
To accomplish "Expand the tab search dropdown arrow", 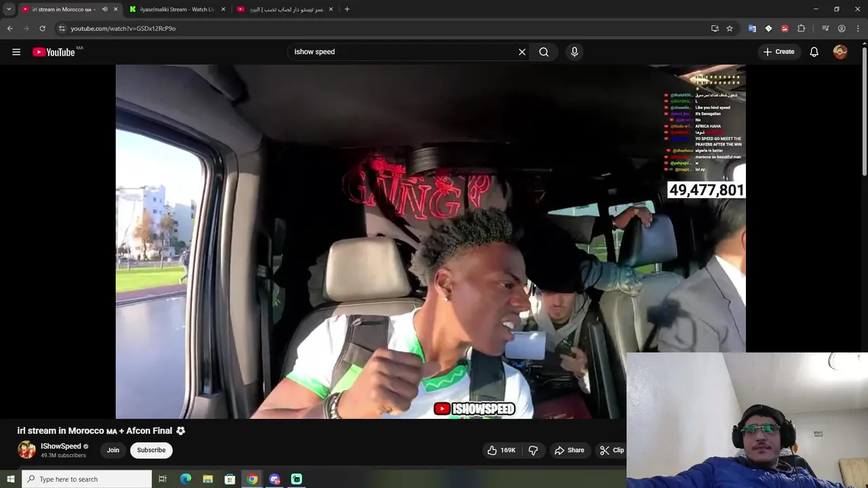I will 9,9.
